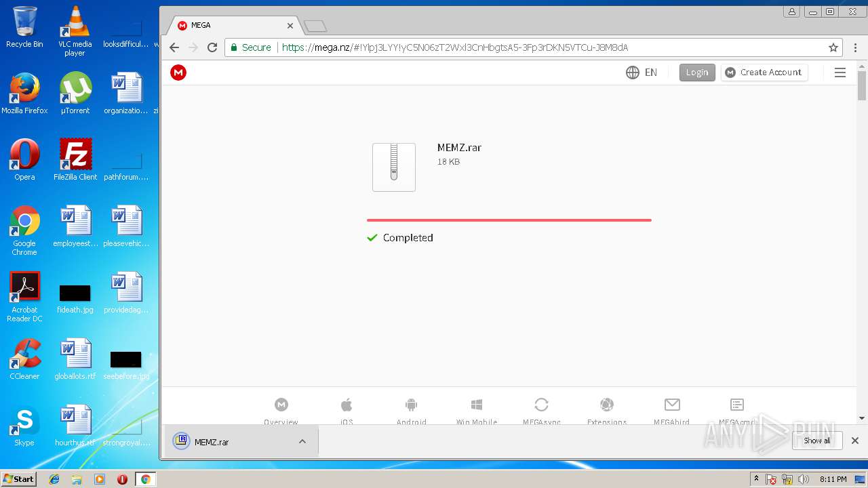Click the clock showing 8:11 PM
The height and width of the screenshot is (488, 868).
[833, 479]
